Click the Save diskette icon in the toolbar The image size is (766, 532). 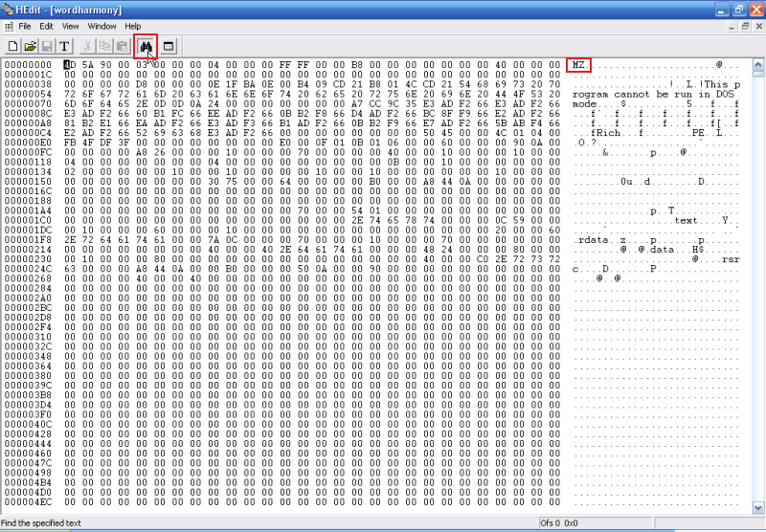pos(47,46)
